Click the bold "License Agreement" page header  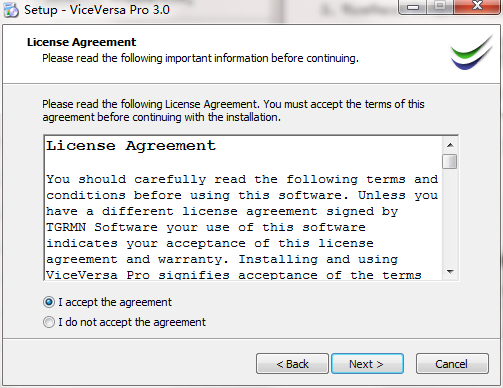(81, 42)
